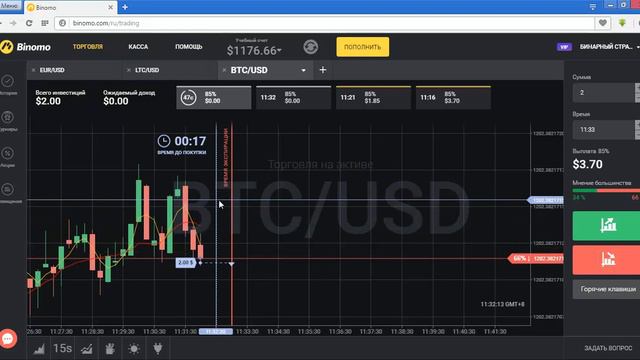Open a new browser tab
The image size is (640, 360).
pyautogui.click(x=125, y=7)
